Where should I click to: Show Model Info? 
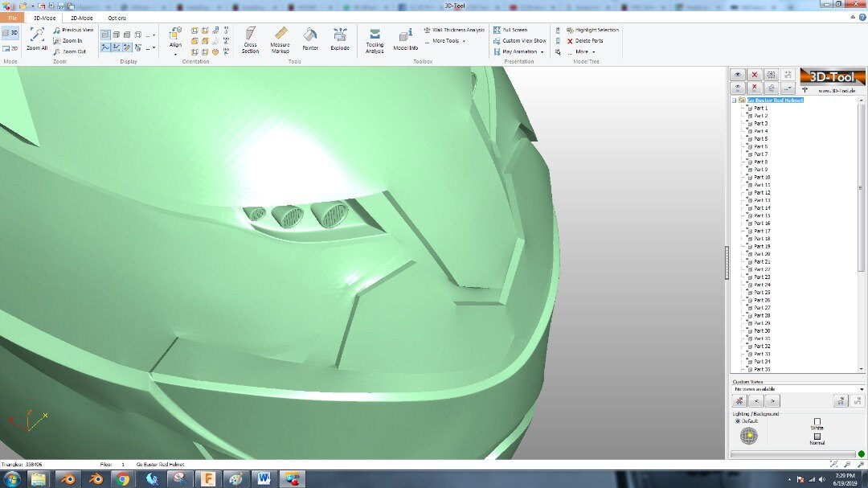click(x=406, y=39)
